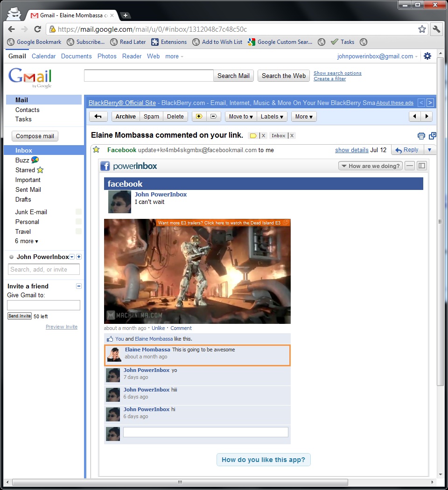Screen dimensions: 448x490
Task: Expand the chat options plus icon
Action: (x=79, y=257)
